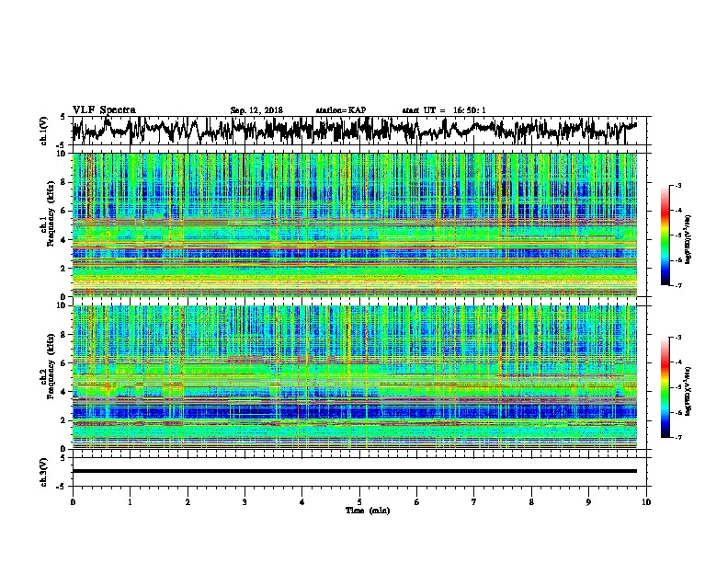728x563 pixels.
Task: Click the "-3" label on ch.1 color scale
Action: click(x=677, y=186)
